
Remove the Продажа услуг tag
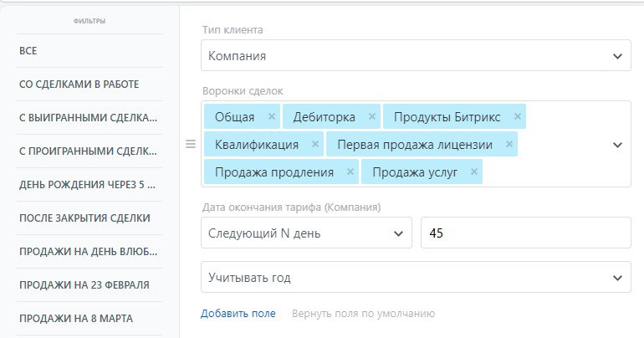pos(474,172)
